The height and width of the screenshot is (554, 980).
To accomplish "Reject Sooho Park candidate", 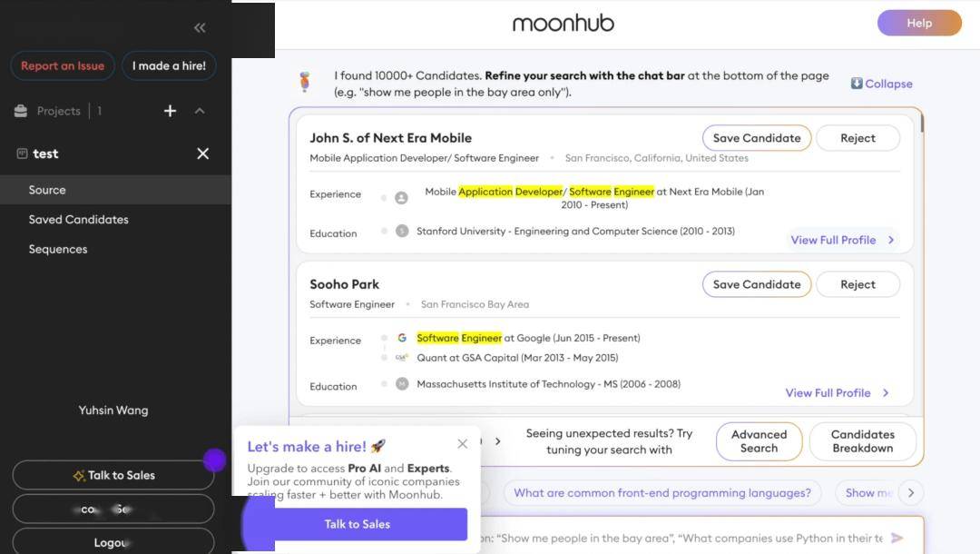I will click(x=857, y=284).
